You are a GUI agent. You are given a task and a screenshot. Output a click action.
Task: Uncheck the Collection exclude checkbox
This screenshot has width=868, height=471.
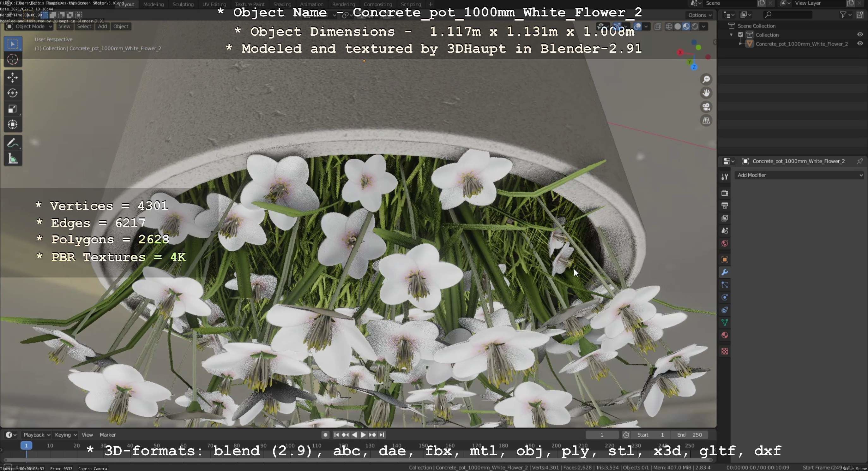tap(741, 35)
